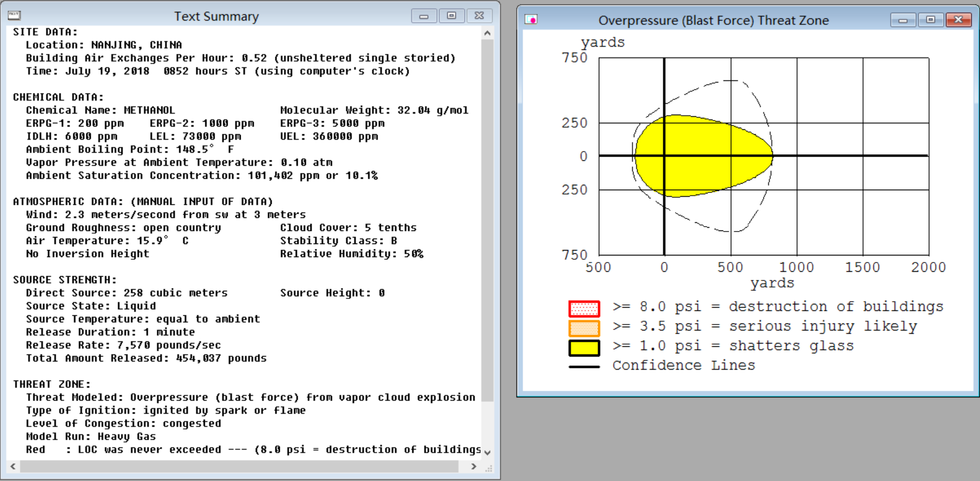
Task: Click the Text Summary scroll left arrow
Action: tap(13, 466)
